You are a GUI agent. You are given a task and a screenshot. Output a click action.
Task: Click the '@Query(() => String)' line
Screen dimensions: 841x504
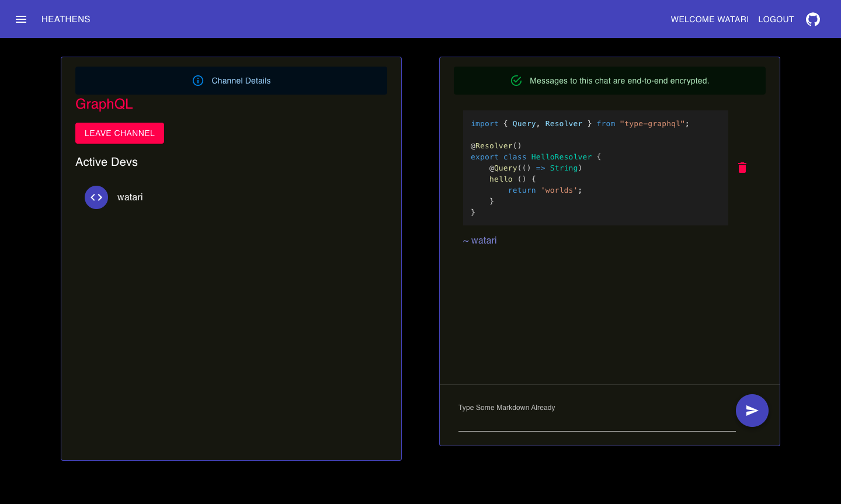click(536, 168)
